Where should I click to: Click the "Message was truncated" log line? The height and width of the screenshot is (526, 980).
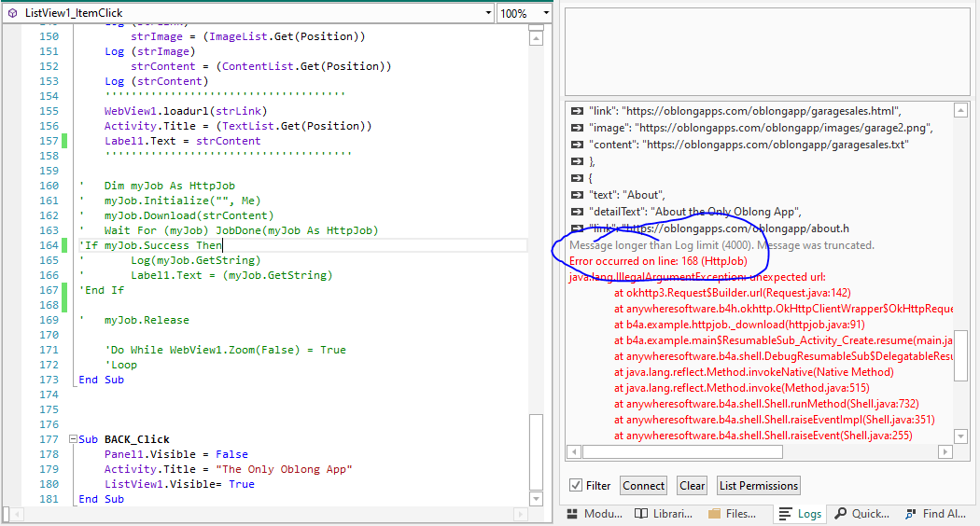tap(721, 245)
